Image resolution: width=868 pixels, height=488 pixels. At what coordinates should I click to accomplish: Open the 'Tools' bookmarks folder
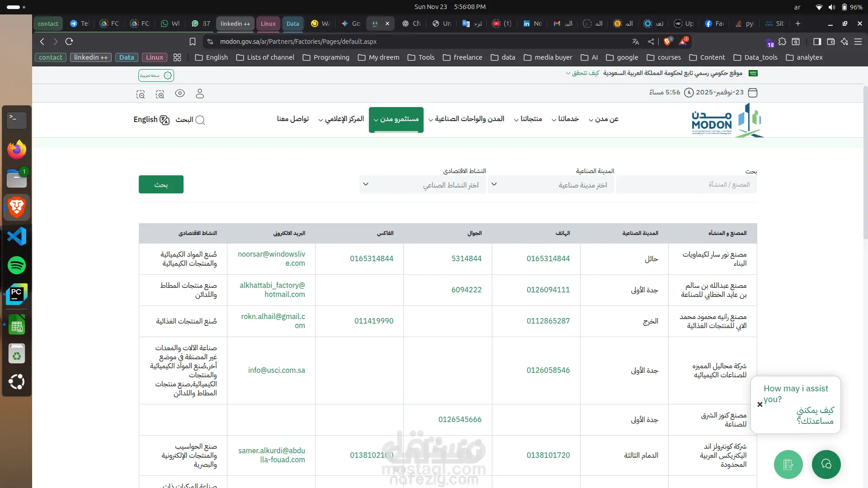[421, 57]
